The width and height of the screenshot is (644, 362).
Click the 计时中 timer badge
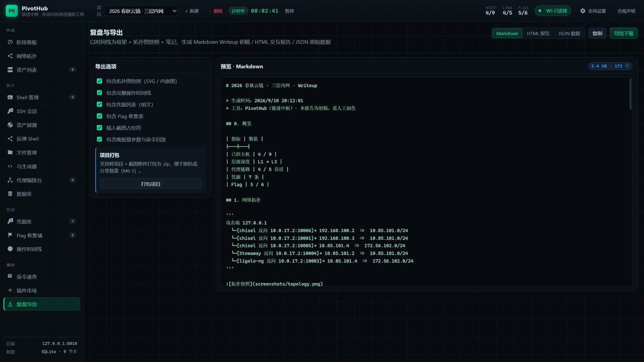pyautogui.click(x=238, y=11)
